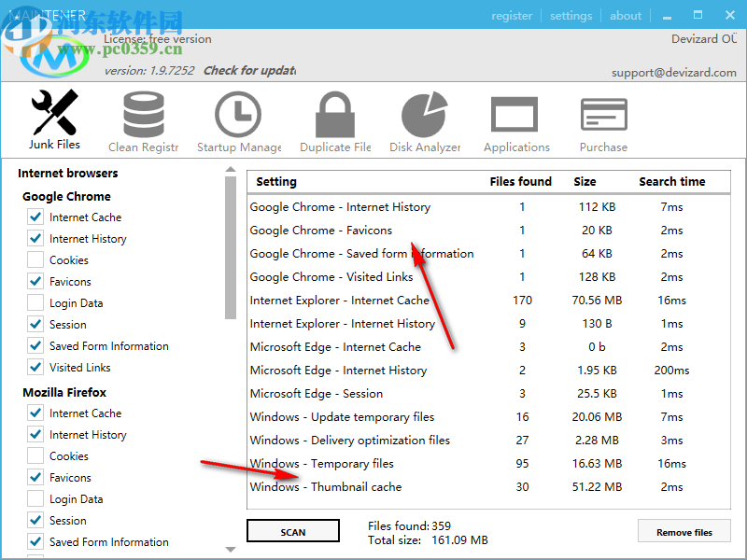This screenshot has width=747, height=560.
Task: Open the Disk Analyzer pie chart icon
Action: [425, 115]
